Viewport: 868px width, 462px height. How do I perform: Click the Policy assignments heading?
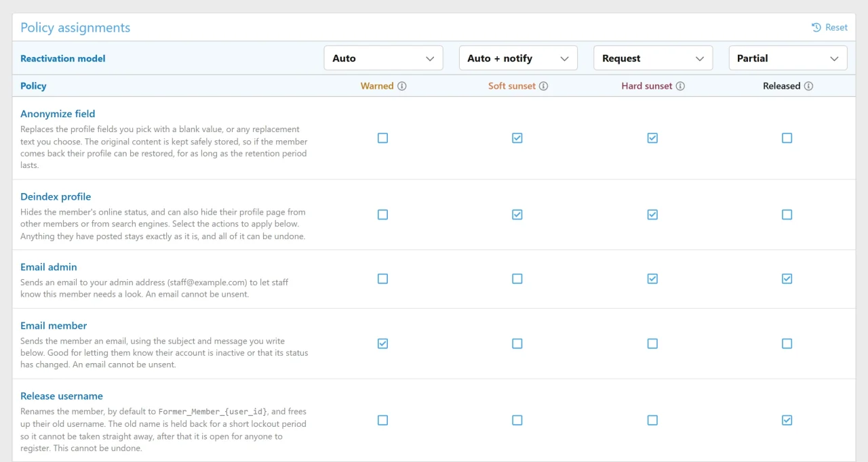75,28
